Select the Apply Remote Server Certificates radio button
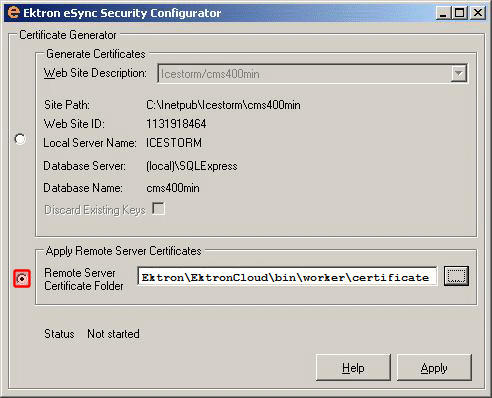 pos(22,278)
